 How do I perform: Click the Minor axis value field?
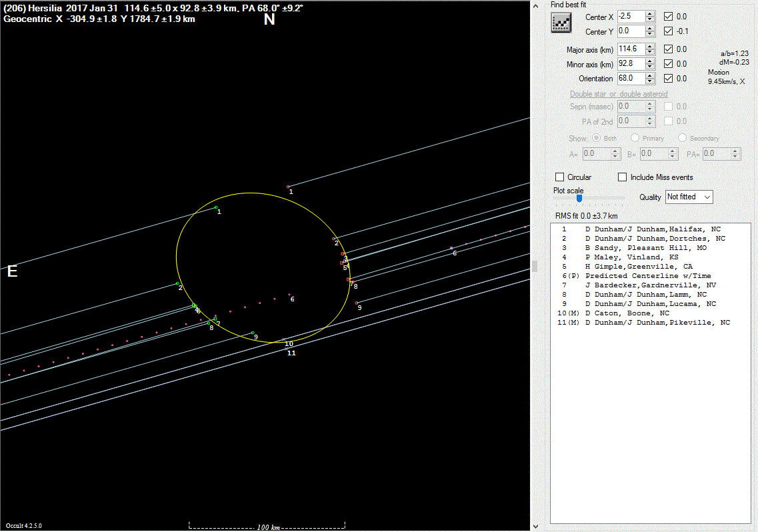pyautogui.click(x=631, y=63)
